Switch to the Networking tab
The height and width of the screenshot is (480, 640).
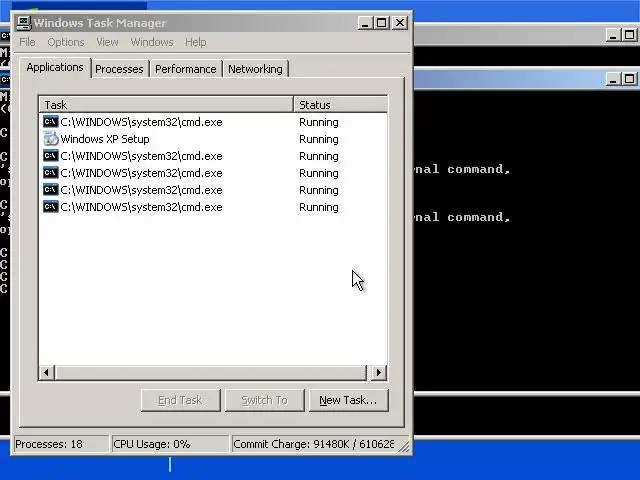pyautogui.click(x=256, y=69)
